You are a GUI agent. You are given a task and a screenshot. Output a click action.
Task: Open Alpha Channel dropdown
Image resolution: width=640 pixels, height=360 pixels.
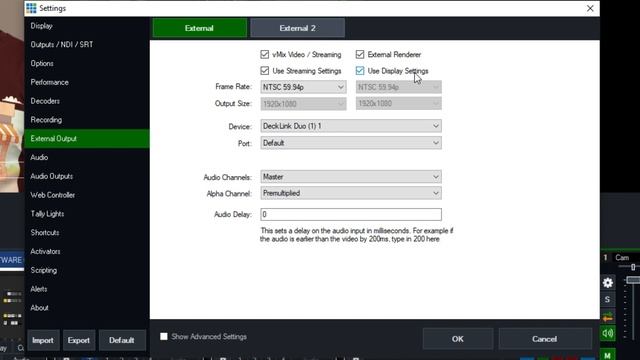351,193
